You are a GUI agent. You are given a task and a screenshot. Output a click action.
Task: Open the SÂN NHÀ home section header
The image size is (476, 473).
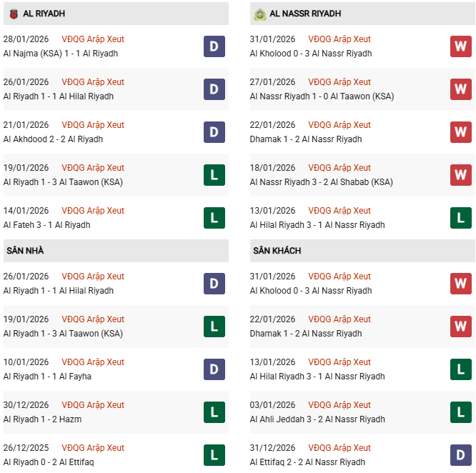tap(25, 251)
